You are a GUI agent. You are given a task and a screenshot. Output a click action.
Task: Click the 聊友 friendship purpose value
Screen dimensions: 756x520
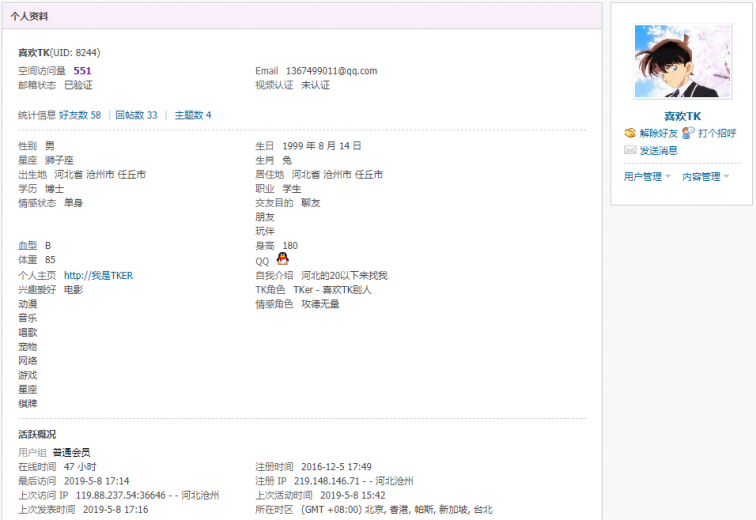pyautogui.click(x=310, y=203)
